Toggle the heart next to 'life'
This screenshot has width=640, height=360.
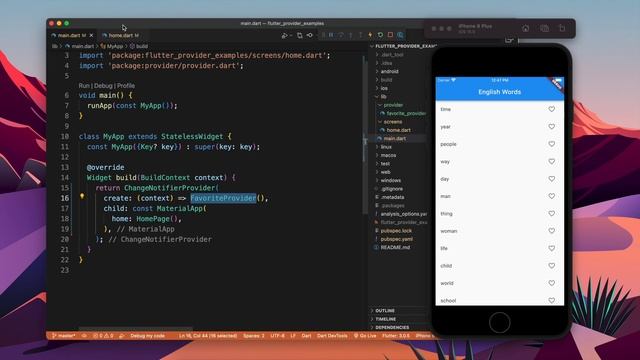tap(551, 248)
